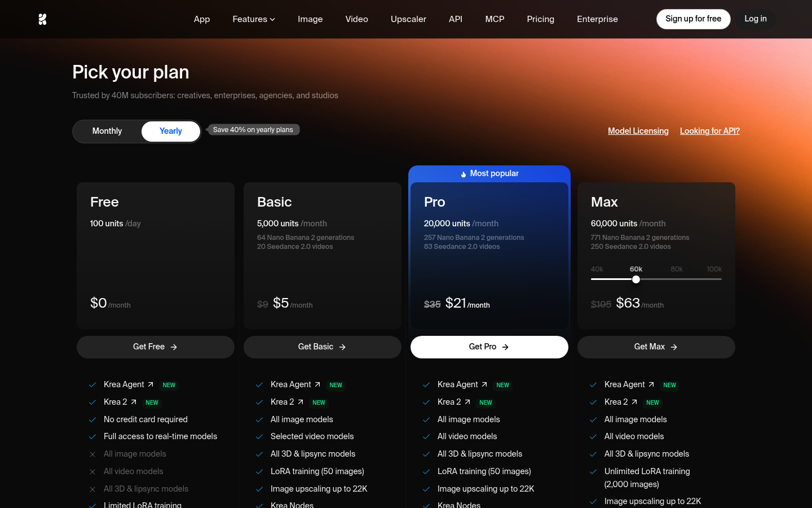The image size is (812, 508).
Task: Click the Save 40% on yearly plans badge
Action: (x=253, y=130)
